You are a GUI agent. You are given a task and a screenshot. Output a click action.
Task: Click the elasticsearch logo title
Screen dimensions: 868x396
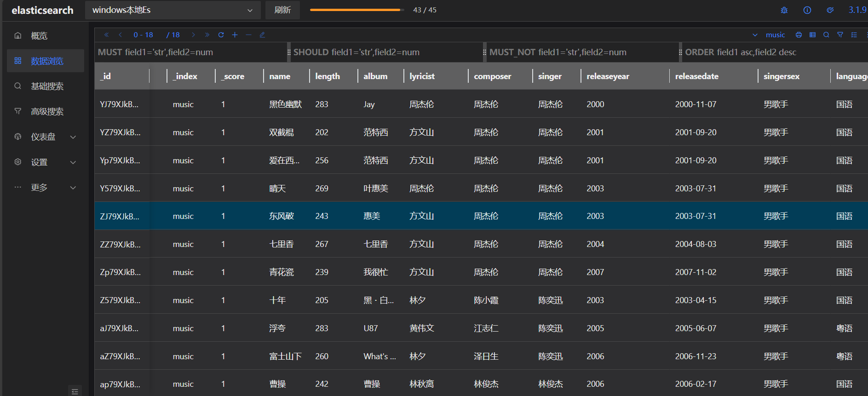click(42, 10)
